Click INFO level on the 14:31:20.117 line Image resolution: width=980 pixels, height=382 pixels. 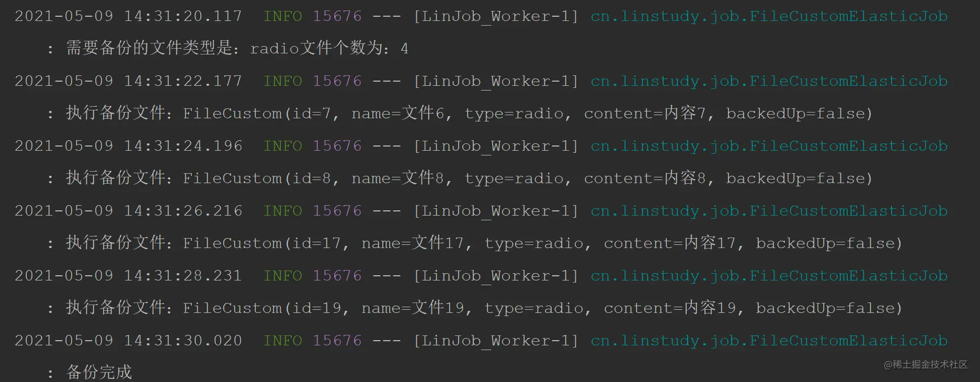pos(283,16)
